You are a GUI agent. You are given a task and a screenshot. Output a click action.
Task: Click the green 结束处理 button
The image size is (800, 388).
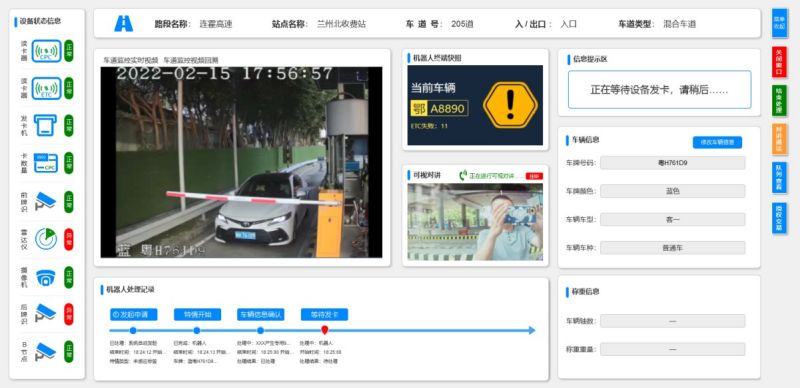click(x=779, y=101)
